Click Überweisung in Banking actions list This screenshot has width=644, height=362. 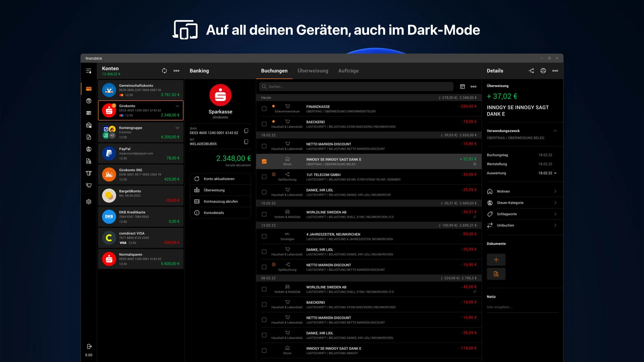[220, 190]
